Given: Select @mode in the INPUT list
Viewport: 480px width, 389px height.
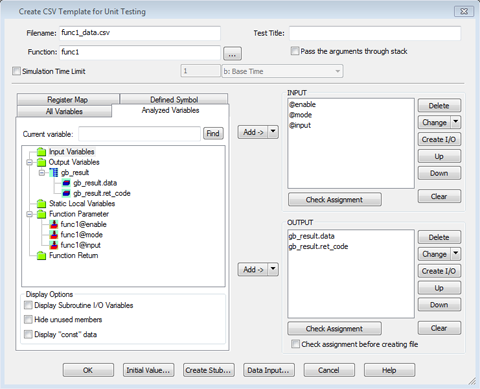Looking at the screenshot, I should click(301, 115).
